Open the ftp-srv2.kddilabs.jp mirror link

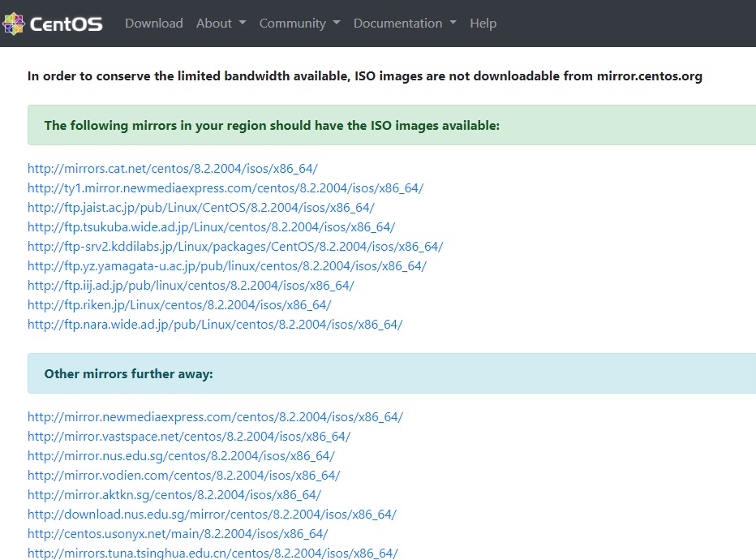tap(235, 247)
